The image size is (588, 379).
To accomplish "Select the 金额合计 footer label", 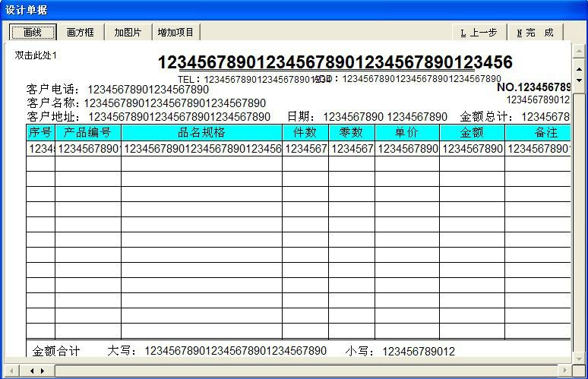I will 56,351.
